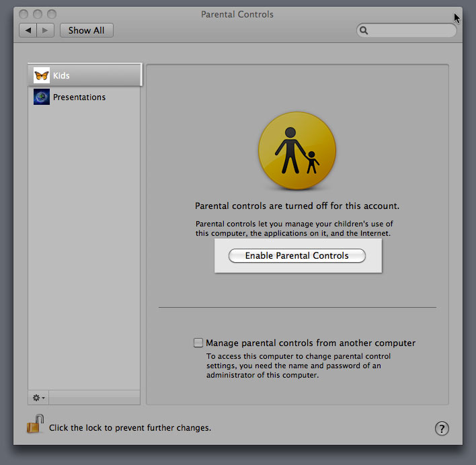The width and height of the screenshot is (476, 465).
Task: Click the padlock icon to lock settings
Action: (35, 424)
